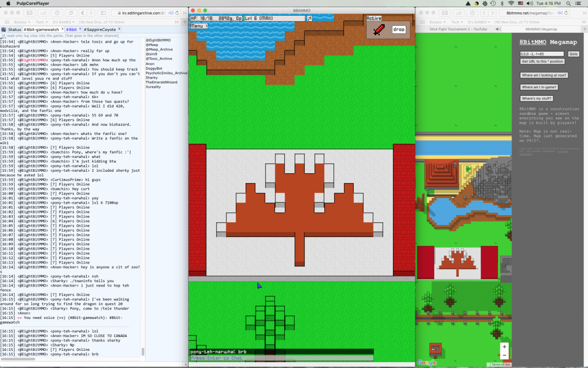Open the Time Machine menu bar icon
Image resolution: width=588 pixels, height=368 pixels.
494,3
